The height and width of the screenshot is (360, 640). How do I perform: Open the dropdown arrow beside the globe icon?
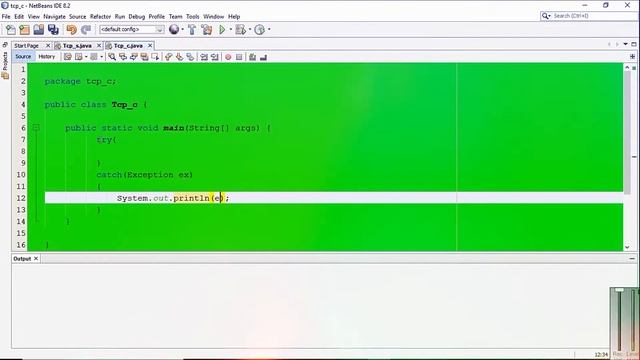(x=182, y=29)
